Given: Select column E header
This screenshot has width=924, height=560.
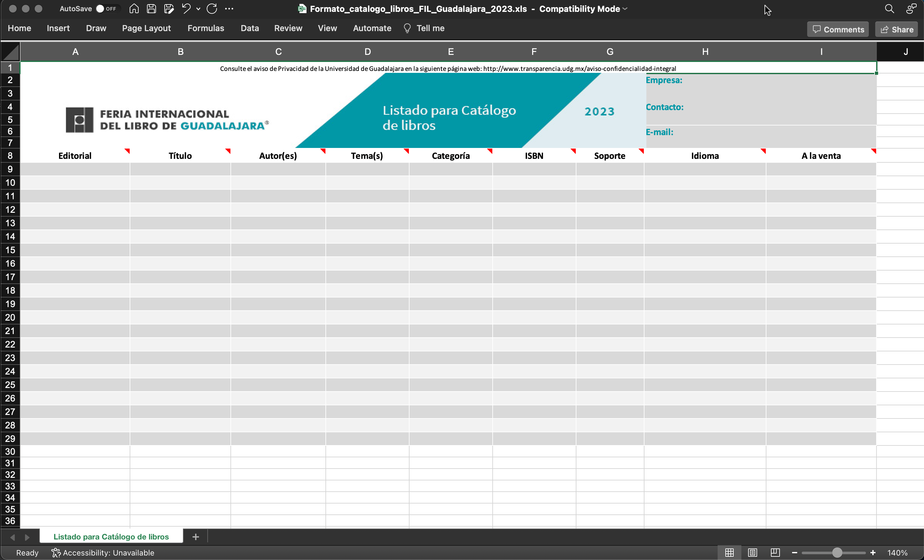Looking at the screenshot, I should tap(451, 52).
